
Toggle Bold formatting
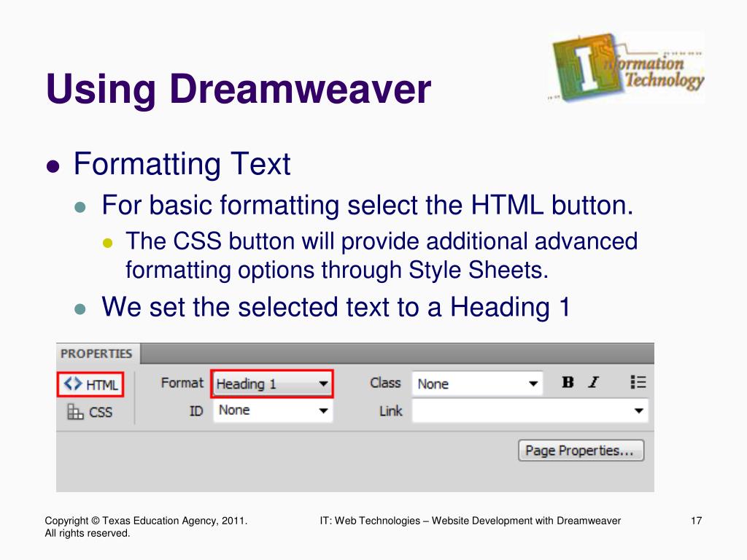(568, 382)
